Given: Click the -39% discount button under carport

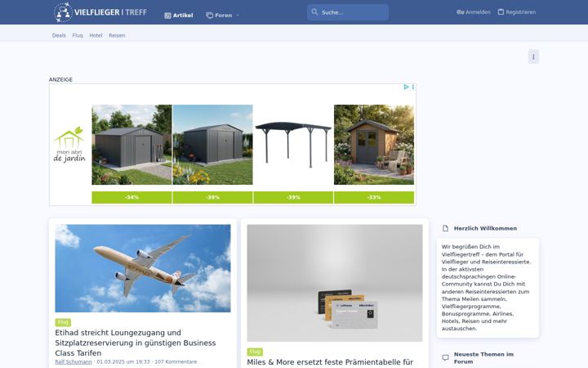Looking at the screenshot, I should click(x=293, y=198).
